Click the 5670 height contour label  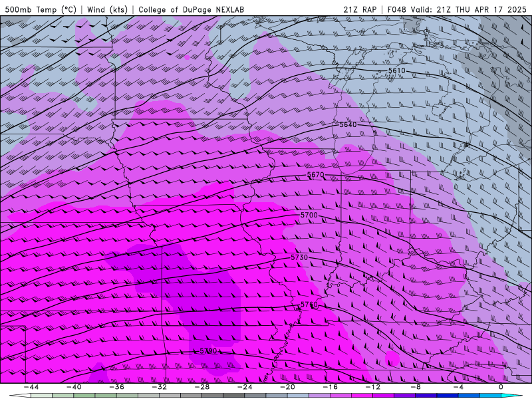click(x=315, y=175)
